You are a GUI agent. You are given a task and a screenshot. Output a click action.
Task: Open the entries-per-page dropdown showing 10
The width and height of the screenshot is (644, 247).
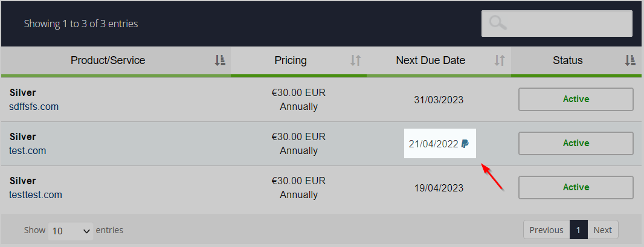[71, 231]
